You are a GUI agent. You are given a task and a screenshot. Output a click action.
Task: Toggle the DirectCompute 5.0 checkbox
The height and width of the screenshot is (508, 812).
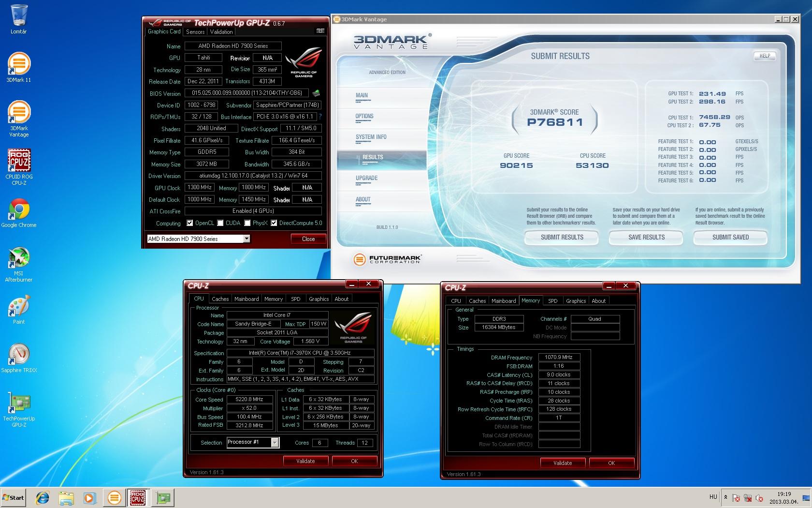tap(274, 223)
